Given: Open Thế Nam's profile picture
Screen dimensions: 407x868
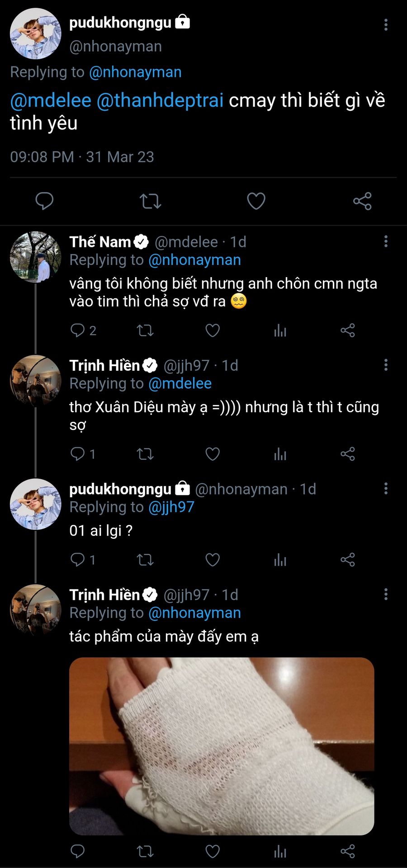Looking at the screenshot, I should tap(35, 257).
